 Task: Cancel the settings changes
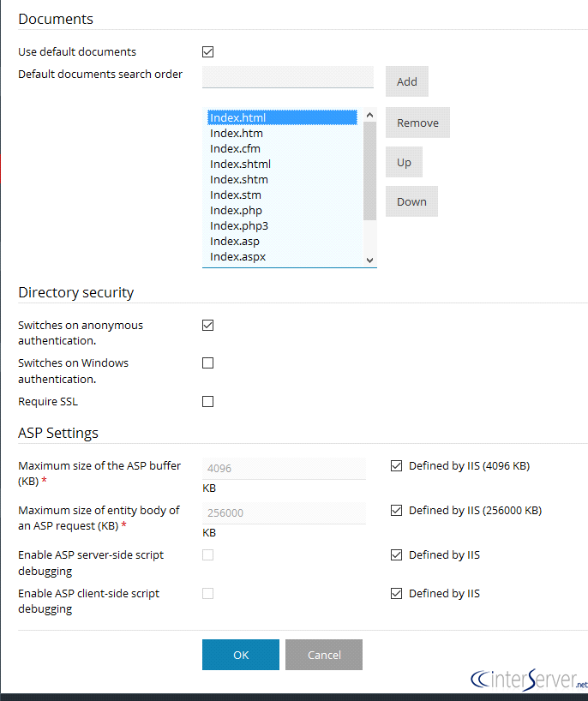[x=324, y=655]
